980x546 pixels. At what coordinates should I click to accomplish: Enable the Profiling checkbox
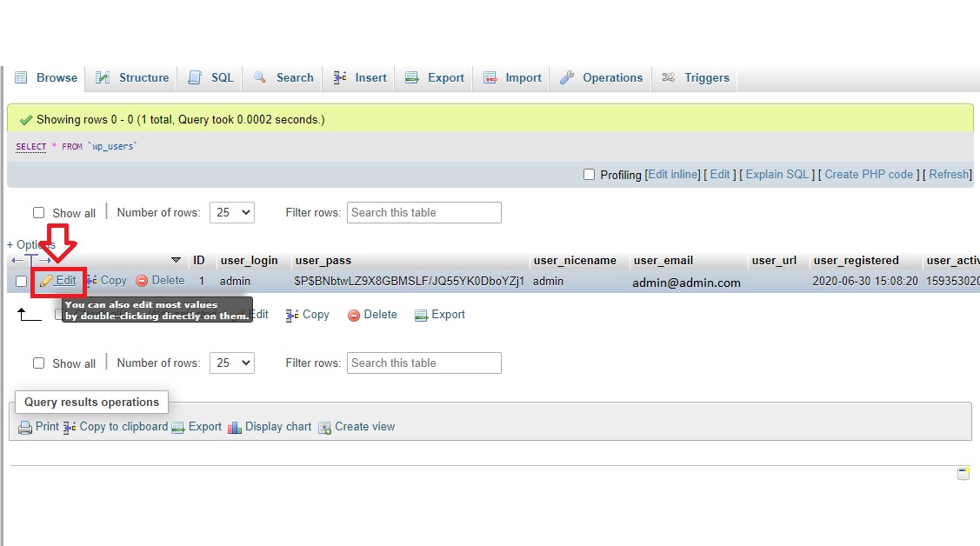click(589, 175)
